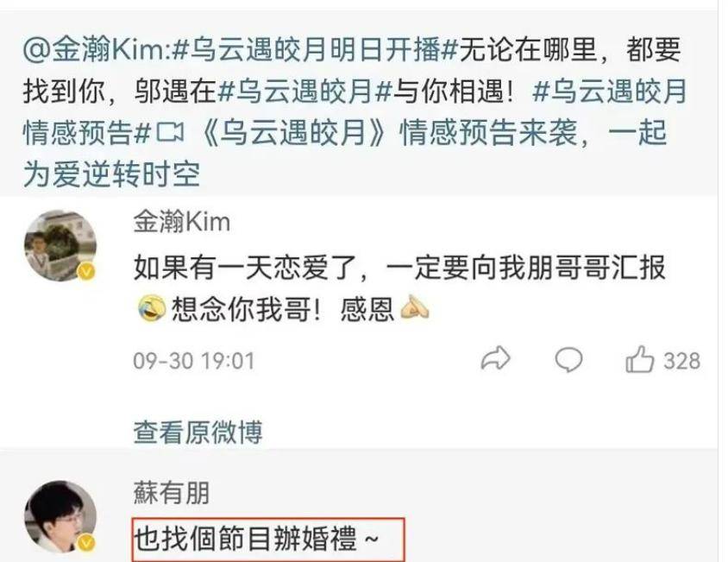
Task: Open the 金瀚Kim commenter username
Action: tap(182, 221)
